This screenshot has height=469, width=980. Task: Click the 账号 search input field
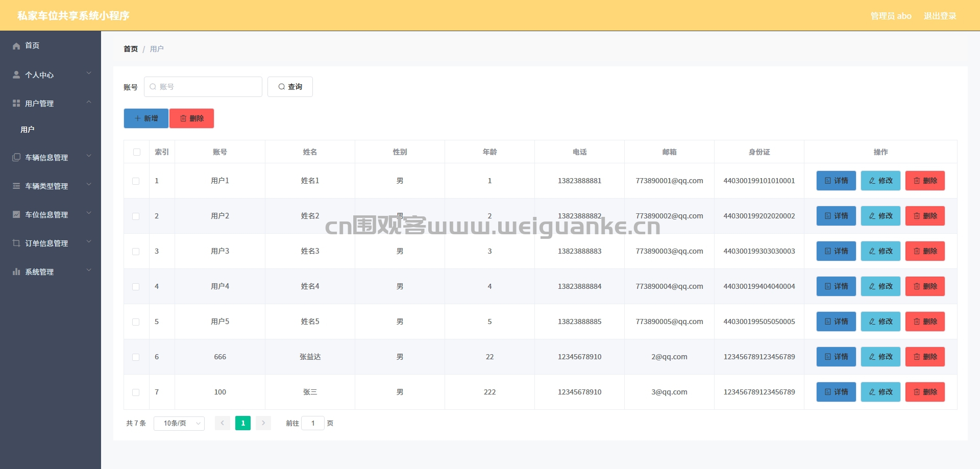pos(203,87)
